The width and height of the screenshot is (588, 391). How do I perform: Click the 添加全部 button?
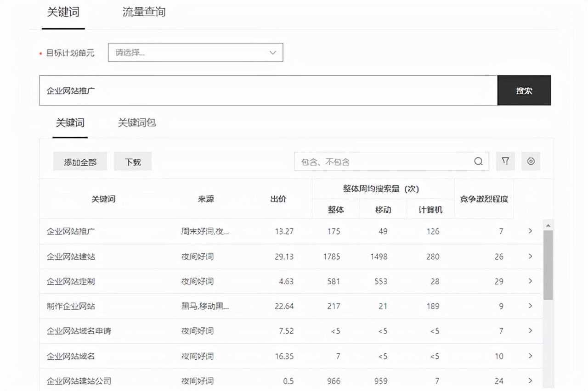tap(80, 161)
